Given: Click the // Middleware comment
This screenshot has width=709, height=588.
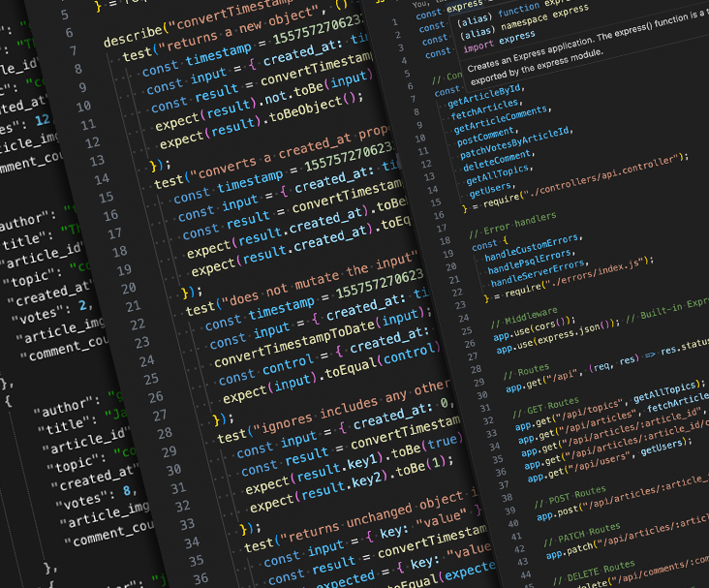Looking at the screenshot, I should tap(525, 317).
